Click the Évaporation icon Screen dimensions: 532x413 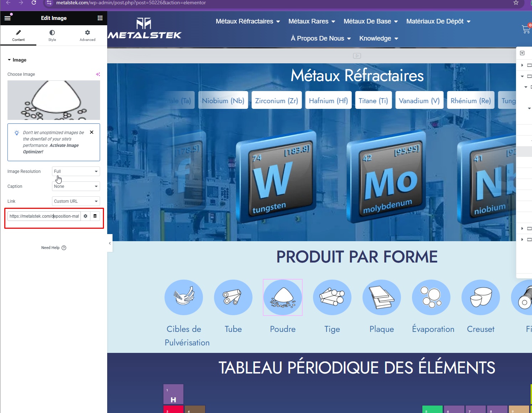431,297
